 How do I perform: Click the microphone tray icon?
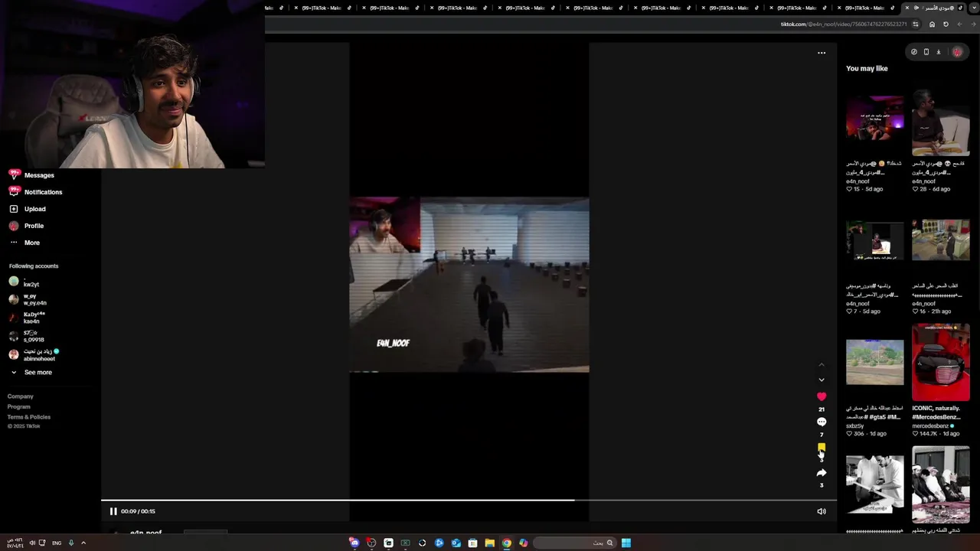tap(71, 543)
